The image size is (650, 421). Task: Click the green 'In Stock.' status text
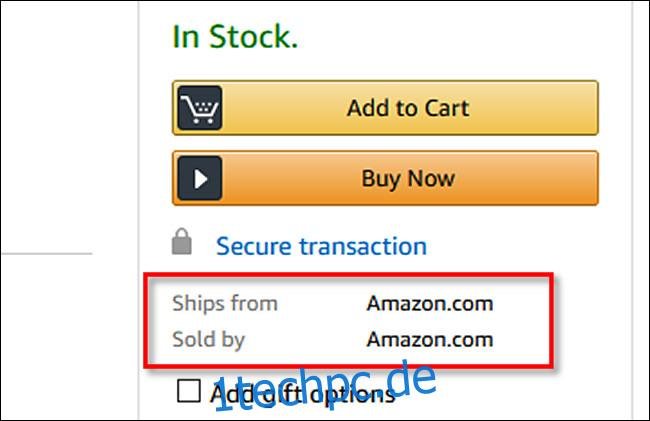click(235, 36)
